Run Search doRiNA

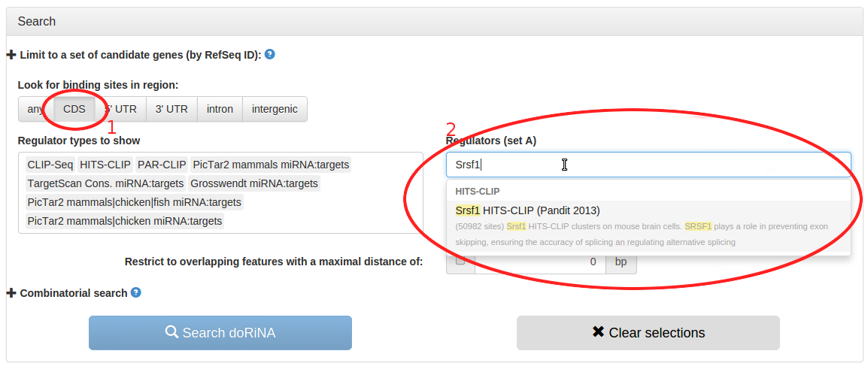point(220,333)
